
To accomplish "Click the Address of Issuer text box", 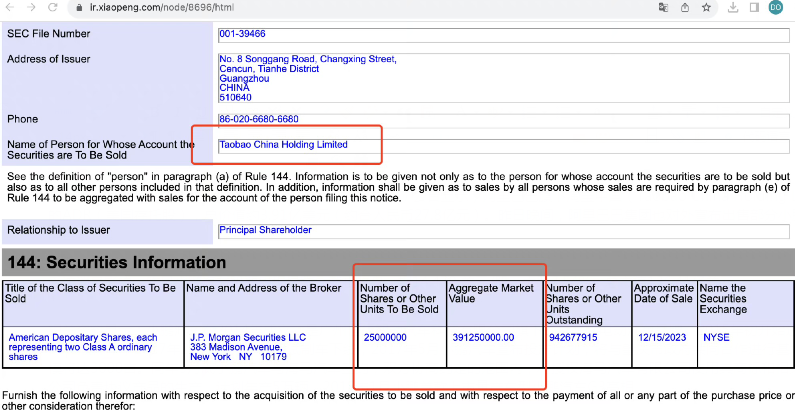I will (x=503, y=78).
